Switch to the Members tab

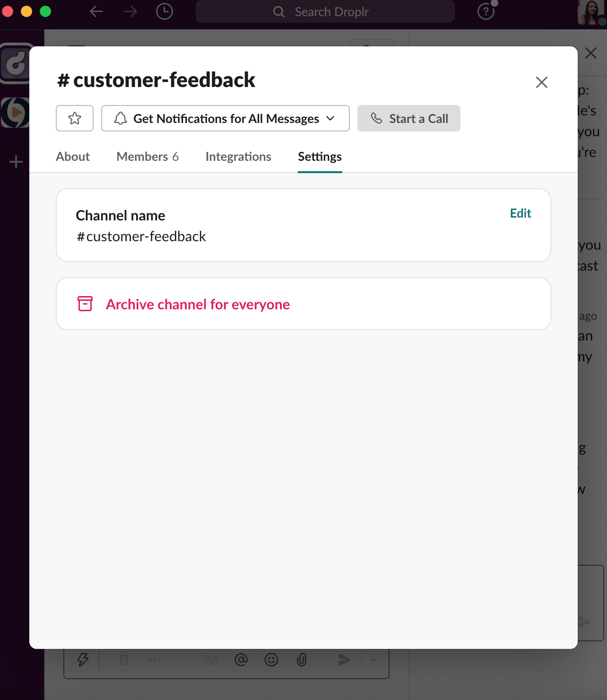147,157
